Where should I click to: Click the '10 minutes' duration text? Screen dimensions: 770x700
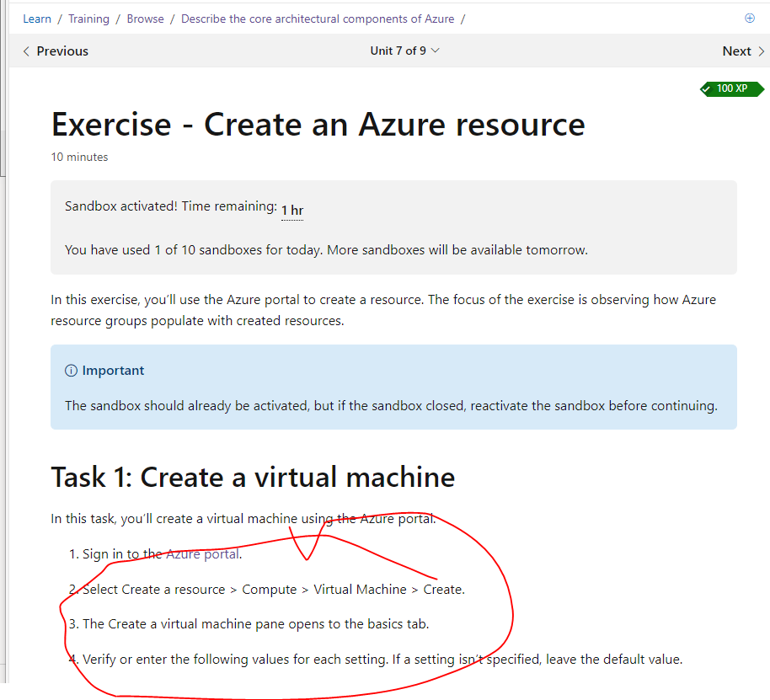[x=79, y=157]
